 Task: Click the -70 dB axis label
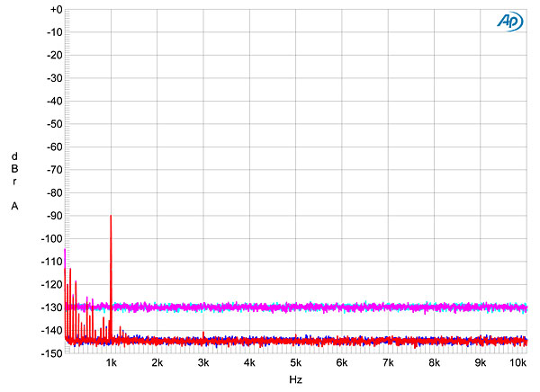coord(54,170)
